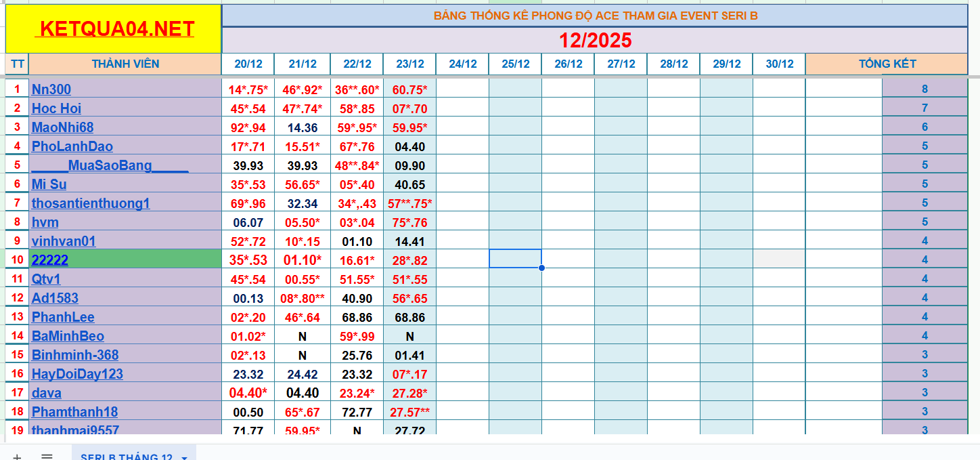Click Hoc Hoi's 21/12 result 47*.74*
The width and height of the screenshot is (980, 460).
coord(303,108)
